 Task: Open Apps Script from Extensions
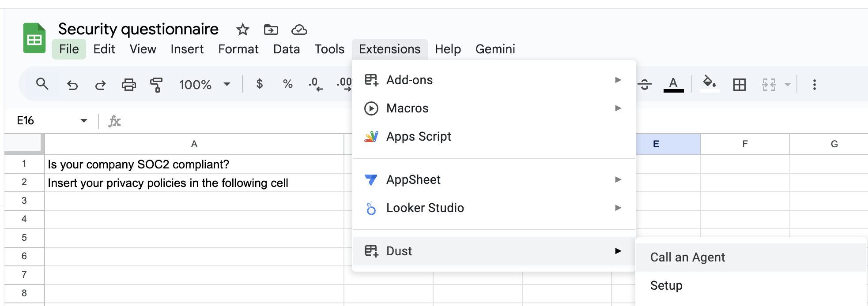tap(494, 136)
